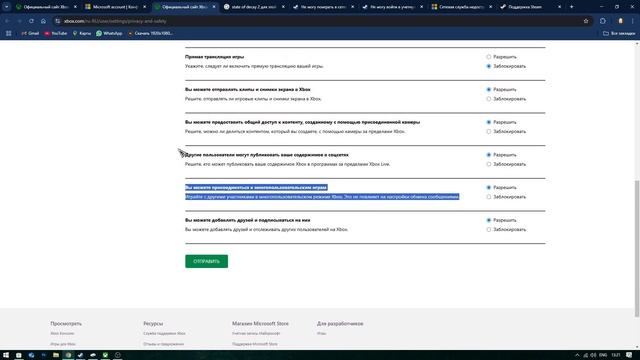Block sending clips and screenshots to Xbox
Image resolution: width=640 pixels, height=360 pixels.
tap(489, 99)
